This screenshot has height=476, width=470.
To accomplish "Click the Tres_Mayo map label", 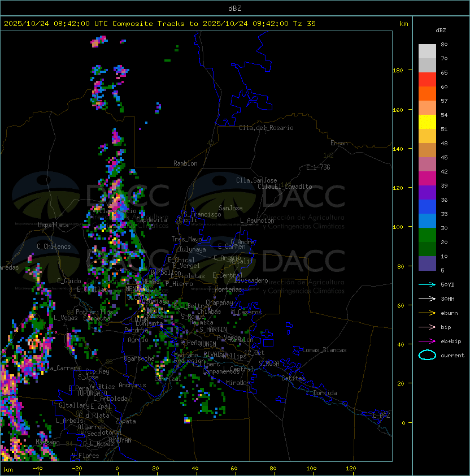I will 186,239.
